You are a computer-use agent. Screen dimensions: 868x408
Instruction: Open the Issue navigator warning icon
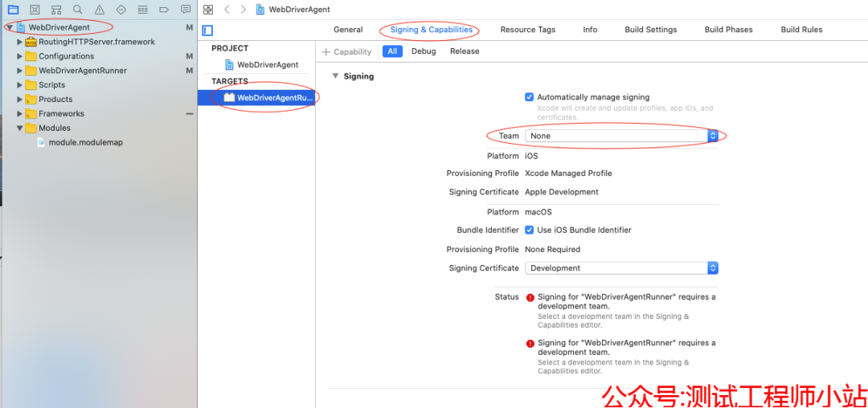coord(99,10)
